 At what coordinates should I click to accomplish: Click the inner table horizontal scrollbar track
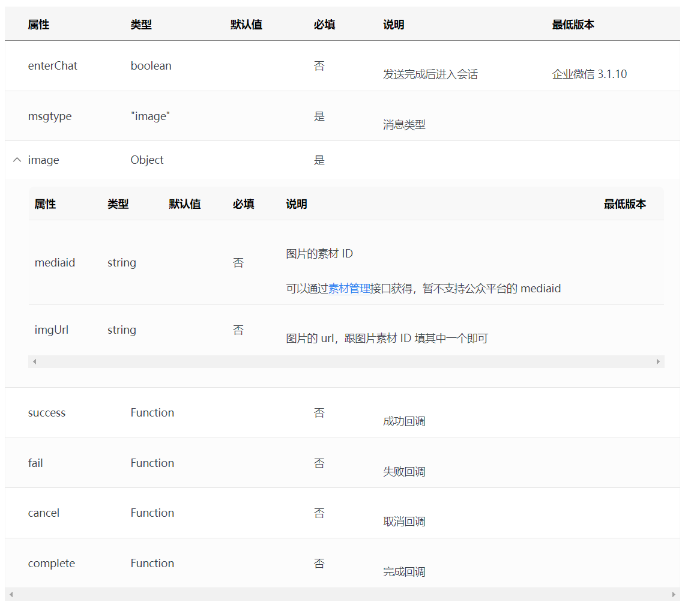click(x=346, y=361)
